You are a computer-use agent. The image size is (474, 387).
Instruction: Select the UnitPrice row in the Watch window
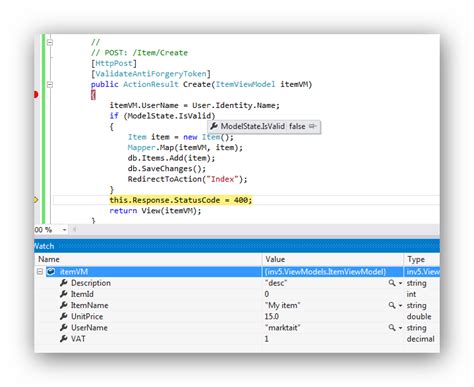point(237,316)
